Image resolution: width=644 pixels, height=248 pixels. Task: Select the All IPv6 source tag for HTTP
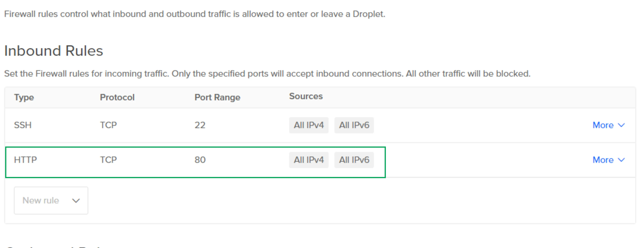tap(354, 160)
